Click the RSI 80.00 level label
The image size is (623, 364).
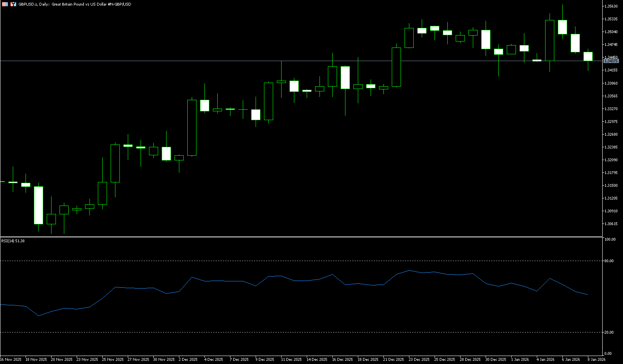(609, 261)
